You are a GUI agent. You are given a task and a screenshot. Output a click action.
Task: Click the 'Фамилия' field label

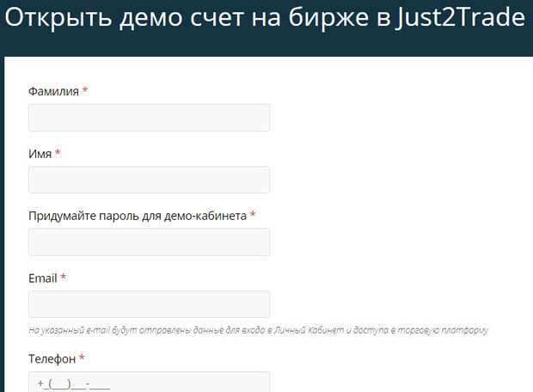click(53, 91)
